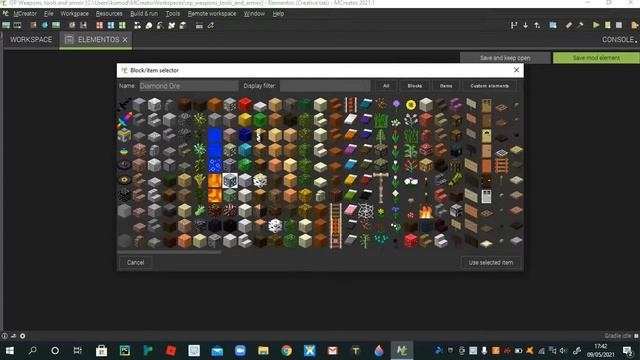
Task: Show only Custom elements
Action: click(489, 86)
